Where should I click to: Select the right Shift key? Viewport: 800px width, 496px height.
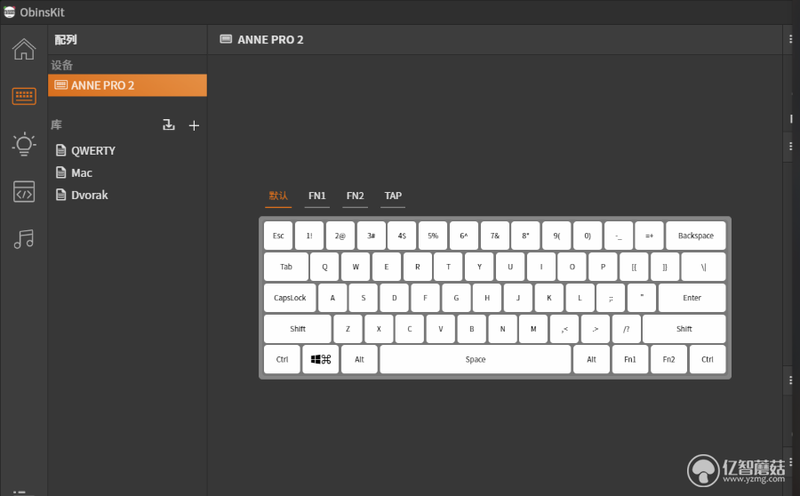[684, 329]
